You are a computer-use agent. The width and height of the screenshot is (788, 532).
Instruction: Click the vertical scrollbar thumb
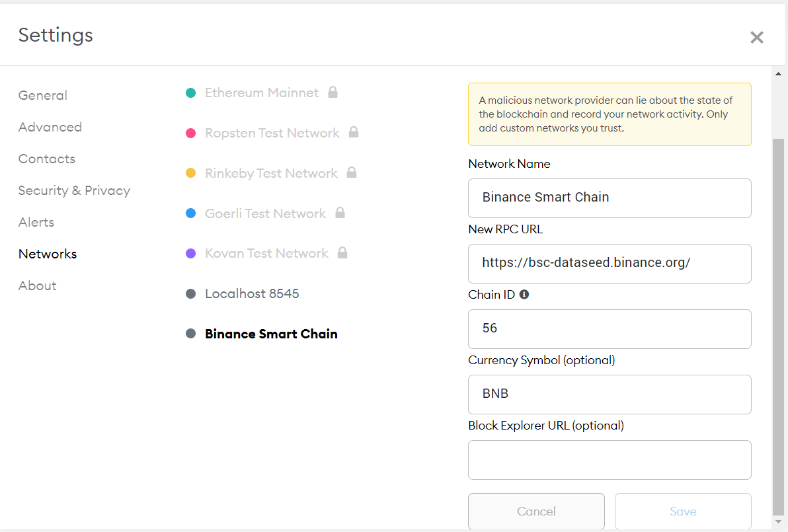point(779,326)
